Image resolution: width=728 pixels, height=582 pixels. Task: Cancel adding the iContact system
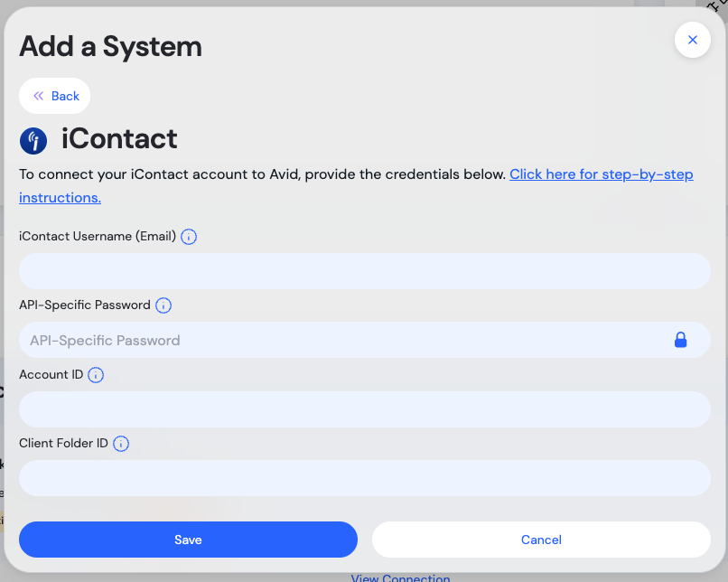(x=541, y=540)
